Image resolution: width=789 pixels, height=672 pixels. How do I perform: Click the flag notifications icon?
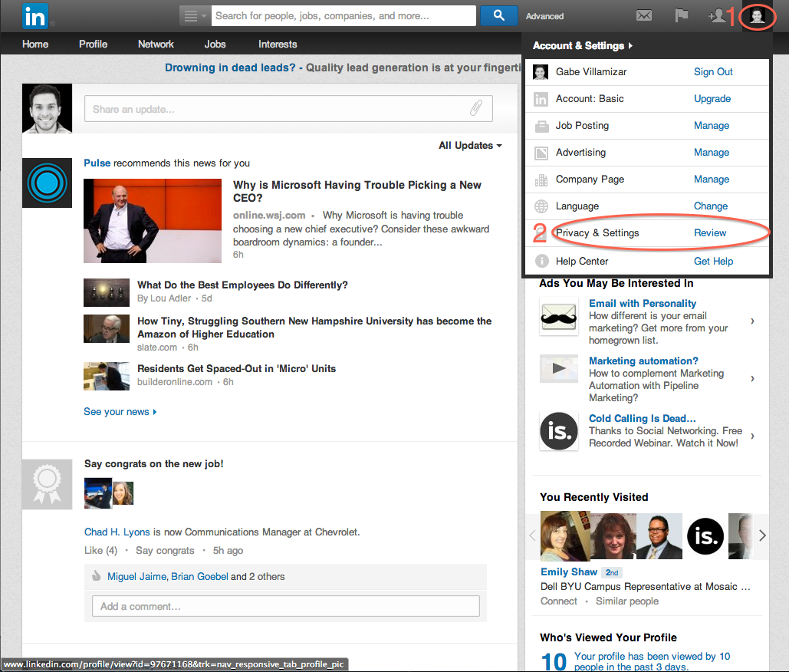click(681, 15)
